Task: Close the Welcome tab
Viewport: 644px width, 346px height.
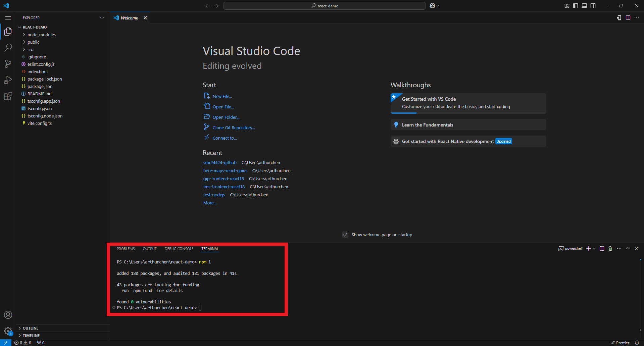Action: [x=145, y=18]
